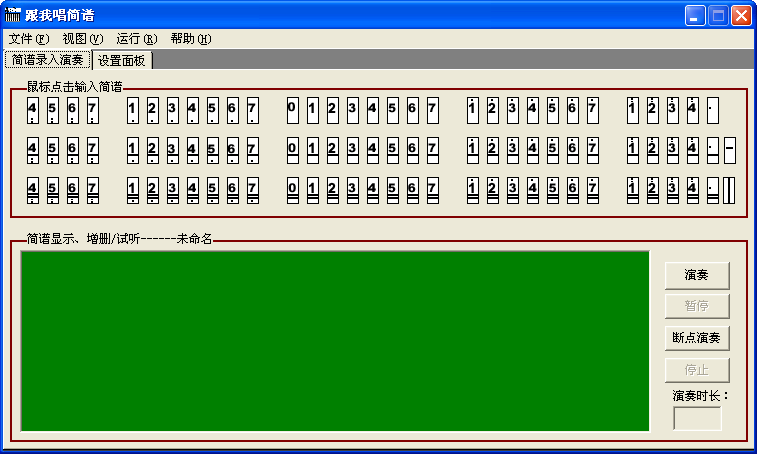Insert quarter note 6 with one dot below
Image resolution: width=757 pixels, height=454 pixels.
click(233, 111)
